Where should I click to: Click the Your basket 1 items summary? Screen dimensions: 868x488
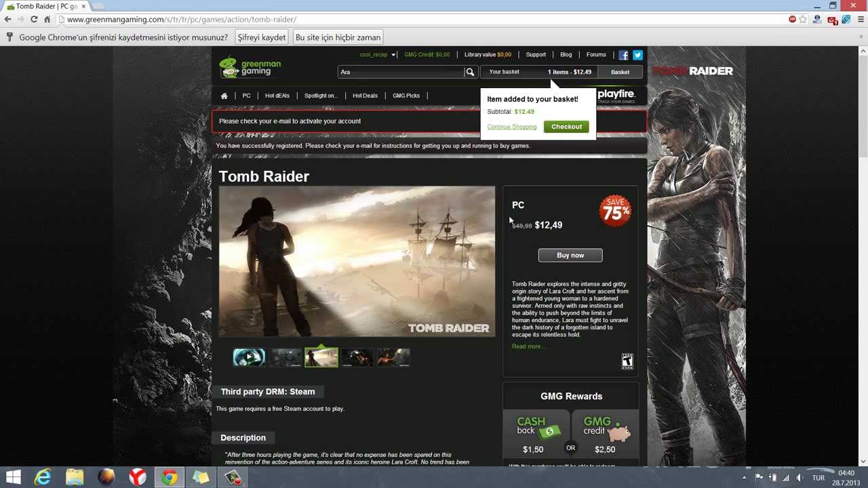click(x=540, y=72)
